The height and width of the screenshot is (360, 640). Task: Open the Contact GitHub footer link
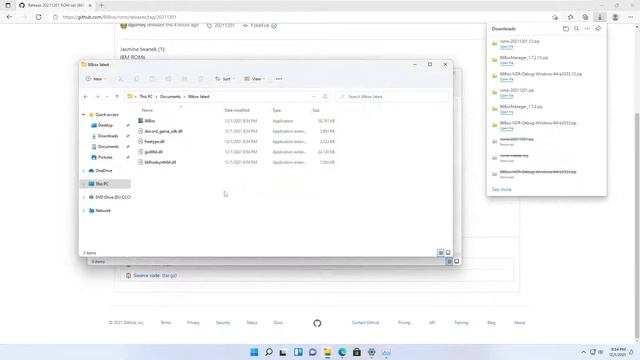click(365, 322)
